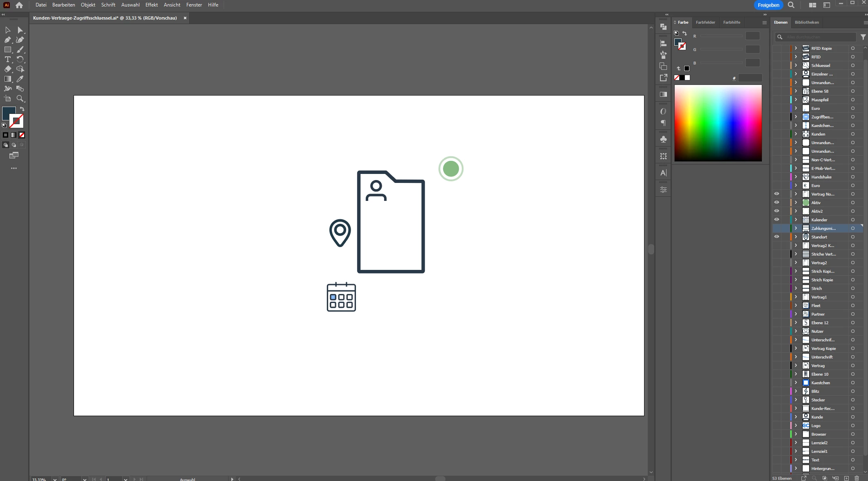Click inside the color spectrum picker
The height and width of the screenshot is (481, 868).
718,123
